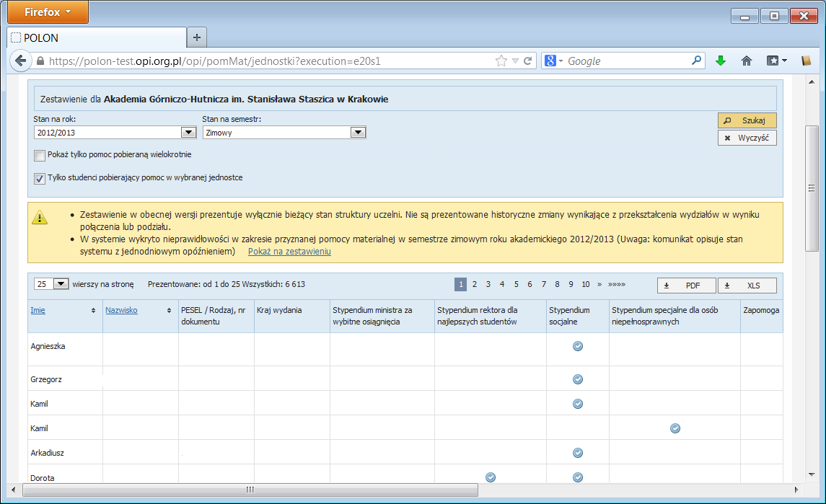Reload the page with the refresh icon
The width and height of the screenshot is (826, 504).
click(x=528, y=61)
